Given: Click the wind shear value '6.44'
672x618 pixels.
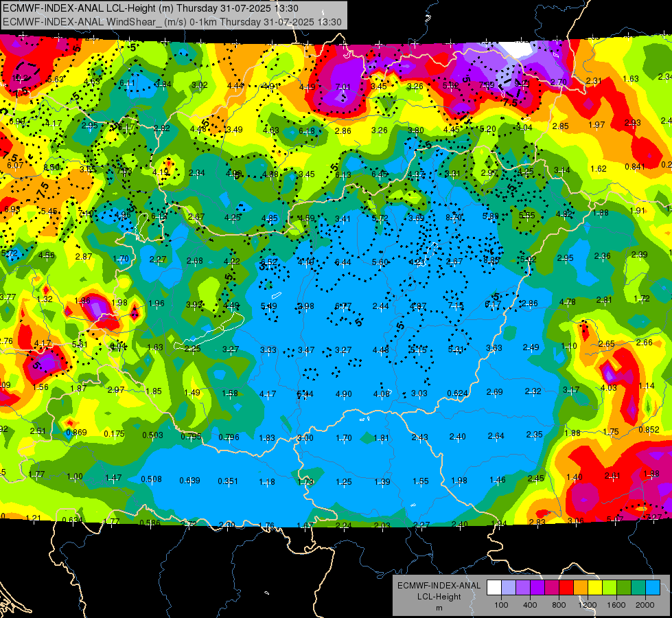Looking at the screenshot, I should tap(343, 262).
